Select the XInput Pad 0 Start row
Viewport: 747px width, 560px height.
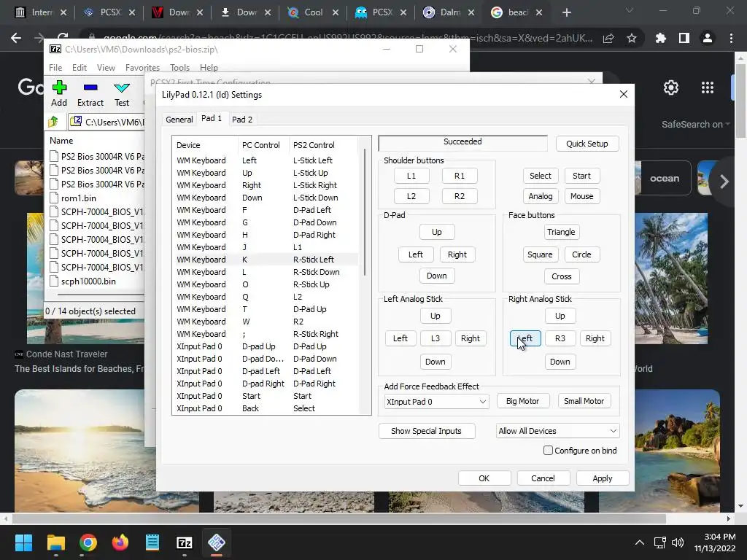[x=266, y=396]
